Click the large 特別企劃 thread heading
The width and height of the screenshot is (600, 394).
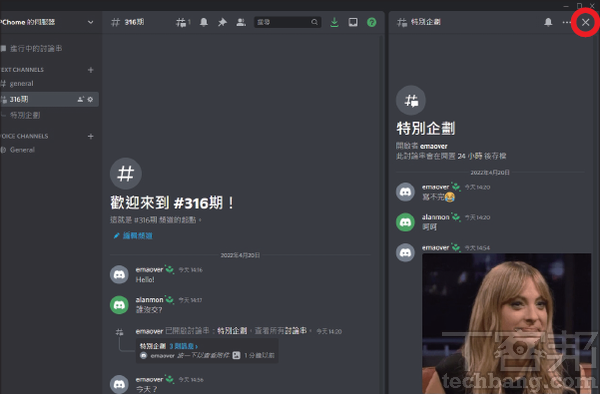pyautogui.click(x=426, y=128)
